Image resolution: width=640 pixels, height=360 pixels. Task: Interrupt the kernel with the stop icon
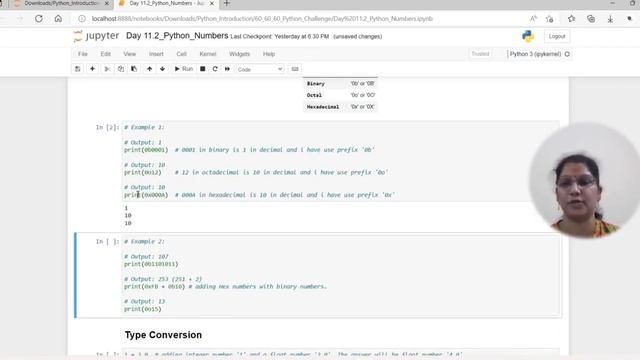[202, 69]
